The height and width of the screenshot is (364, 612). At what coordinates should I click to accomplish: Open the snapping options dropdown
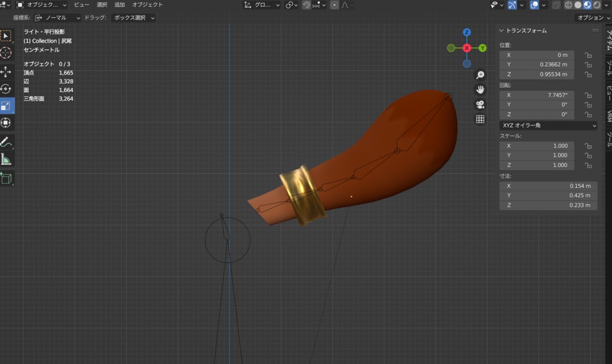click(x=319, y=5)
